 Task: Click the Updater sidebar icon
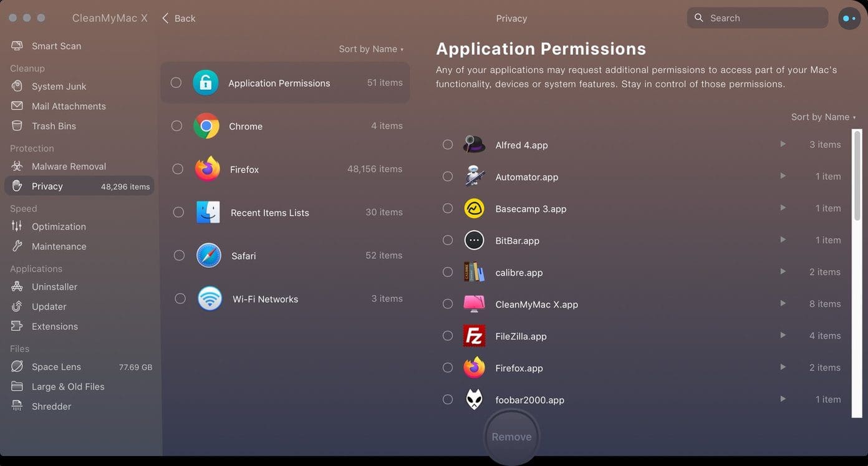tap(17, 307)
